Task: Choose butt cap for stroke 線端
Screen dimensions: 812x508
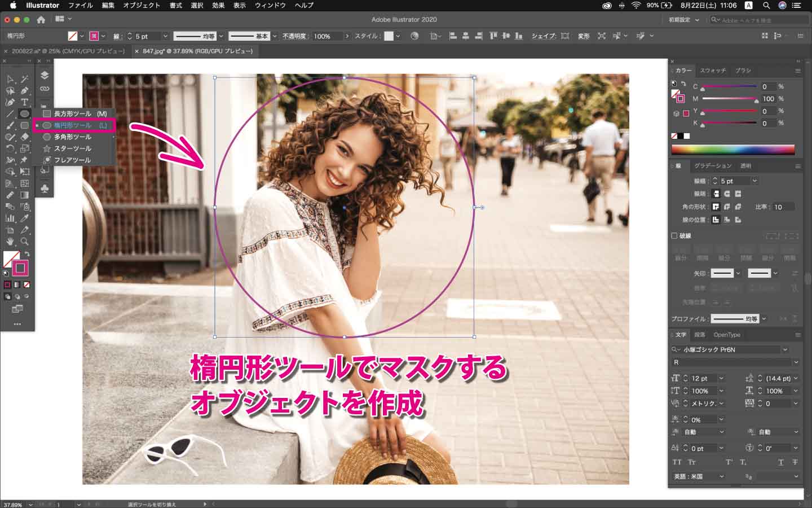Action: 716,194
